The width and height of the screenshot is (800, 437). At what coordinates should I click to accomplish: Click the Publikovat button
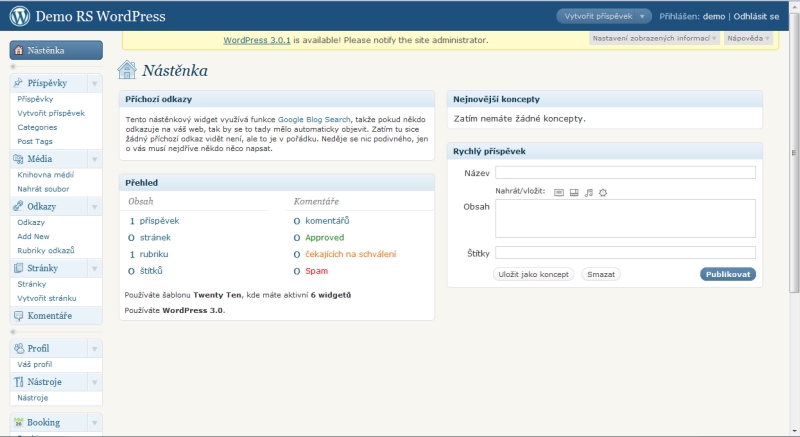click(x=728, y=274)
